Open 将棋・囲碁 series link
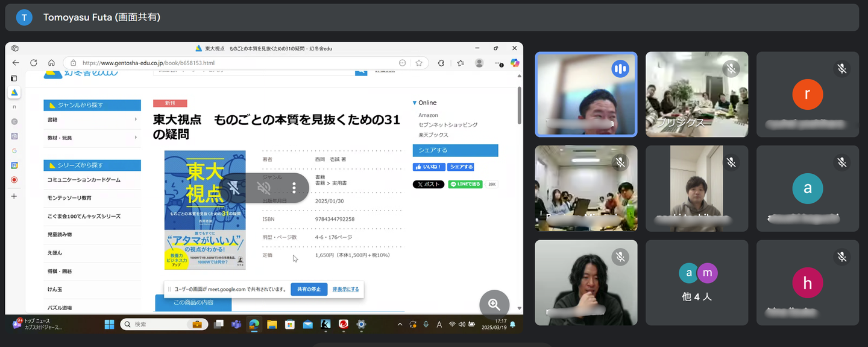 (60, 271)
